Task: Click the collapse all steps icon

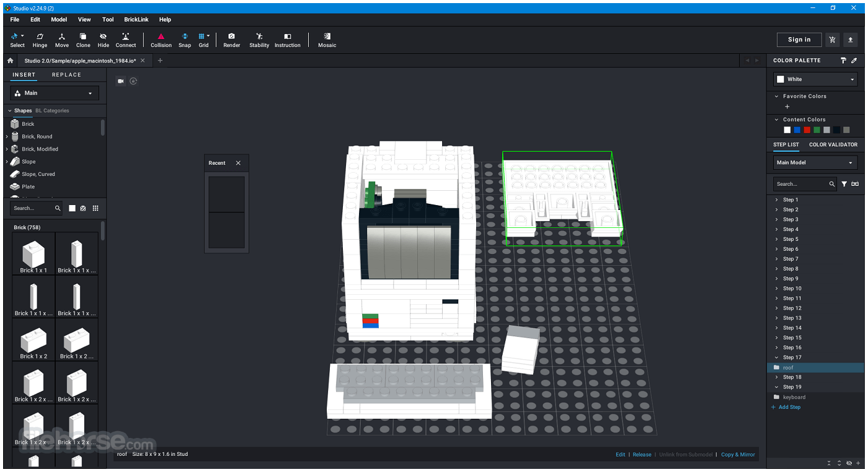Action: (830, 463)
